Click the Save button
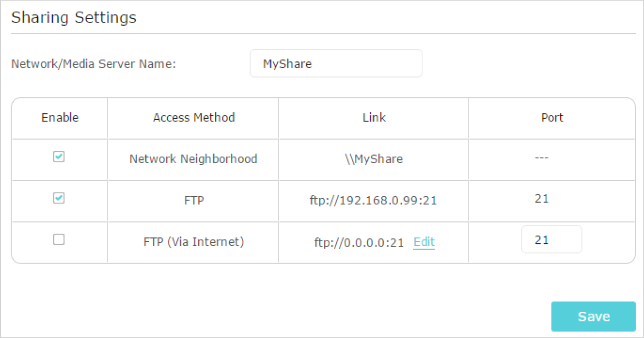 tap(594, 316)
